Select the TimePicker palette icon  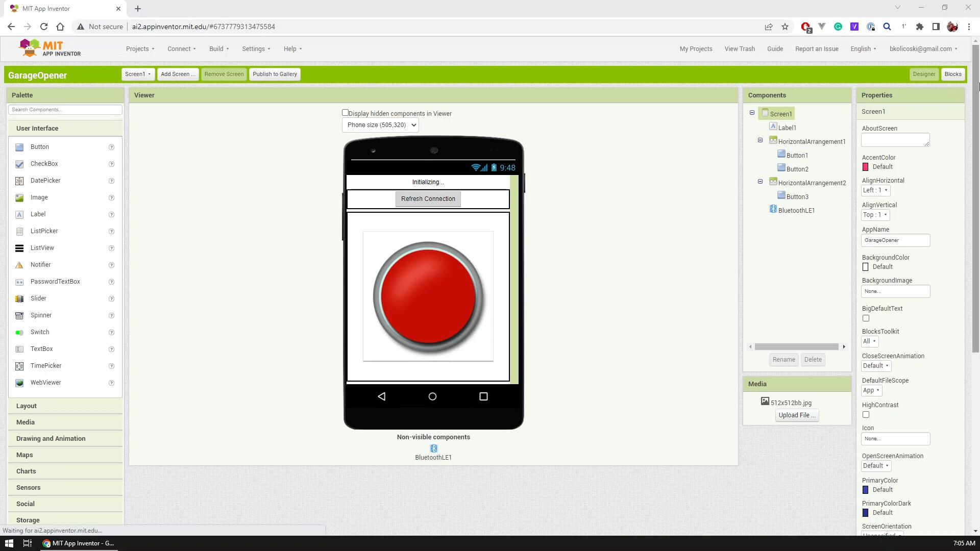click(x=19, y=366)
